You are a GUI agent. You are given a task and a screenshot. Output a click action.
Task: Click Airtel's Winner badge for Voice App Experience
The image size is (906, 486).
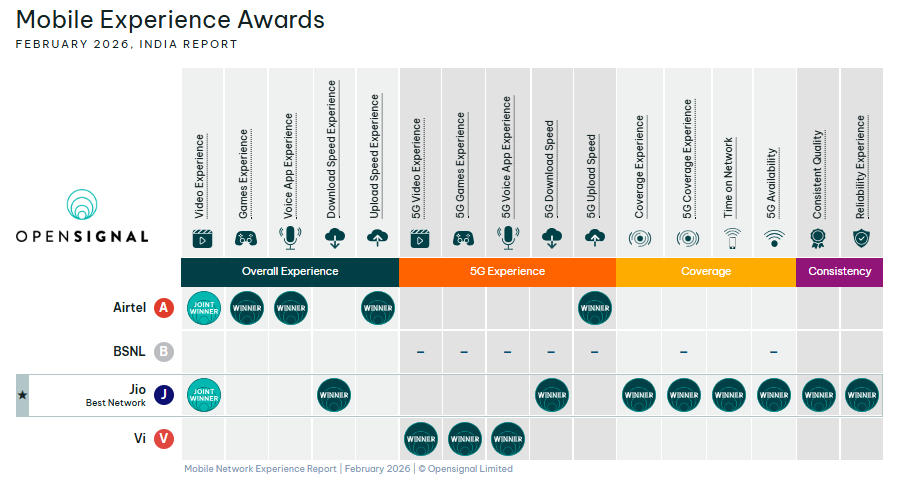[x=291, y=308]
